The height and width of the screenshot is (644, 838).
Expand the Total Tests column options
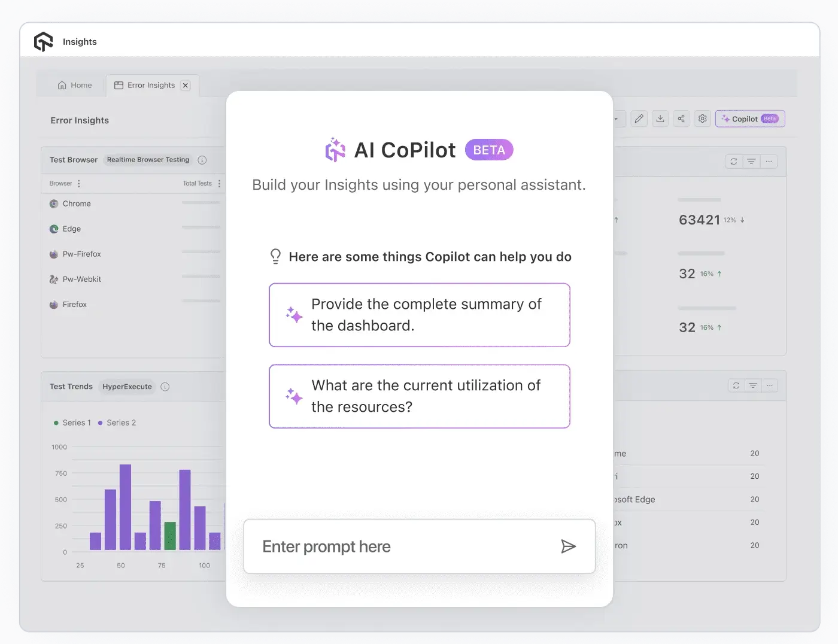pyautogui.click(x=218, y=183)
